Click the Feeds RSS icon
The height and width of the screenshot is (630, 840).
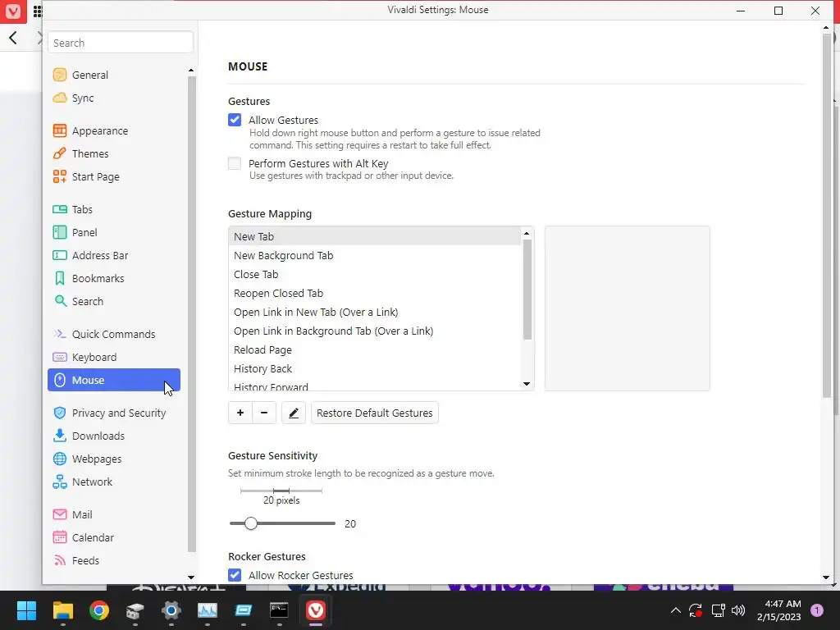(59, 561)
